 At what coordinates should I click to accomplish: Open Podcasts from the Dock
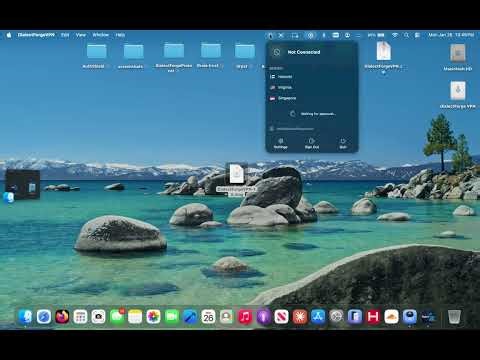click(x=263, y=317)
